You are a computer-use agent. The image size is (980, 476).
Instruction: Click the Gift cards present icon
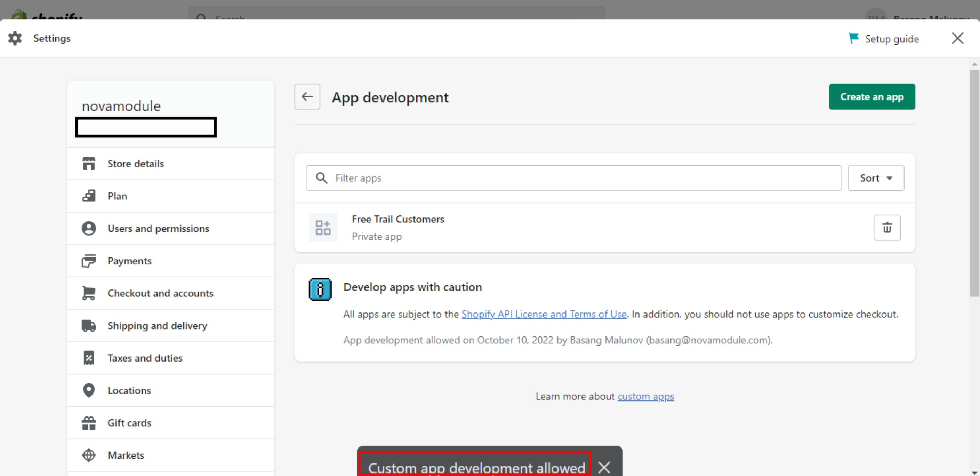(x=89, y=423)
